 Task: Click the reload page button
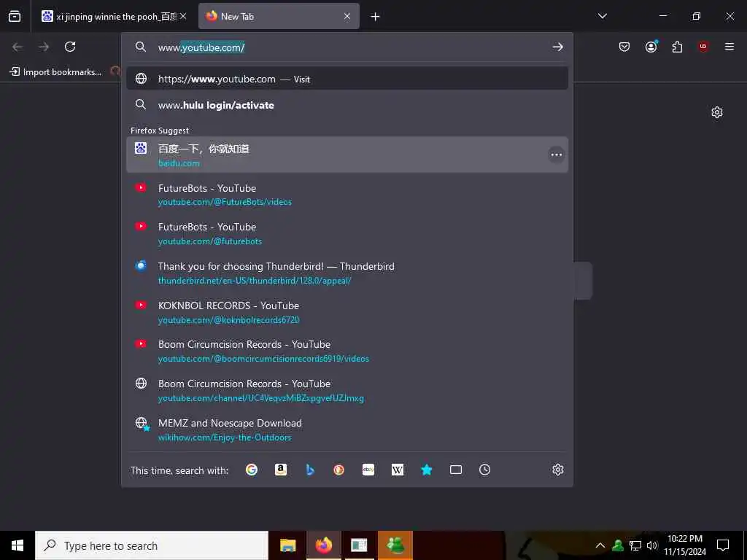click(70, 47)
